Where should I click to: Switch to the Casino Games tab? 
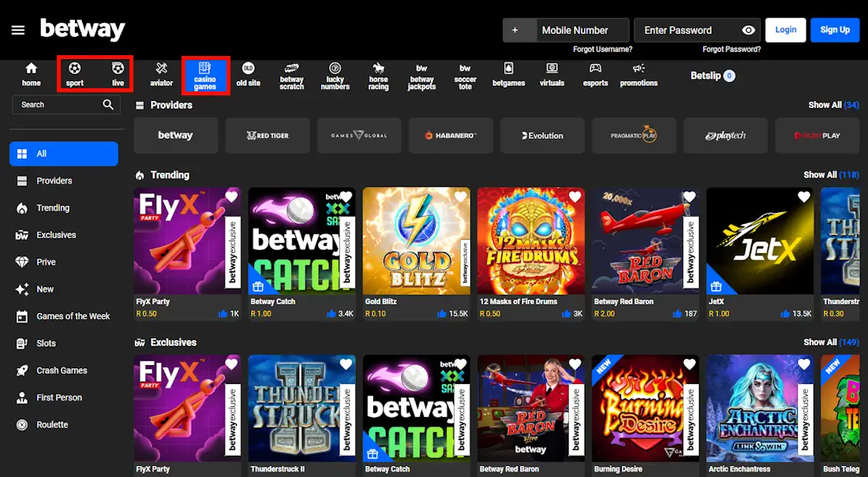205,73
